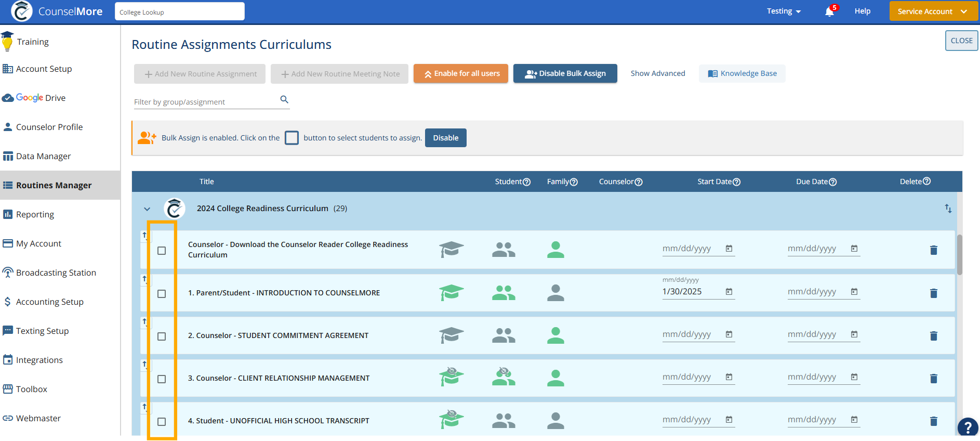980x441 pixels.
Task: Open Reporting in the sidebar
Action: pyautogui.click(x=35, y=214)
